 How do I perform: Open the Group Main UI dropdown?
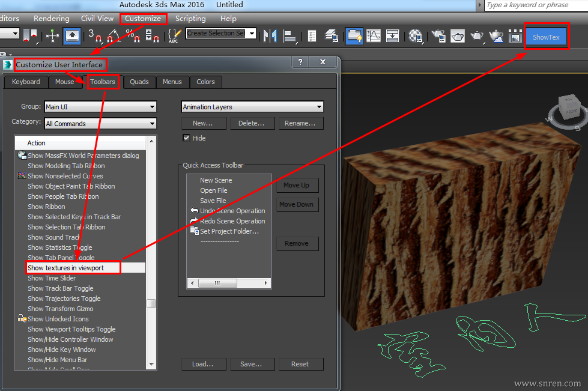click(100, 106)
